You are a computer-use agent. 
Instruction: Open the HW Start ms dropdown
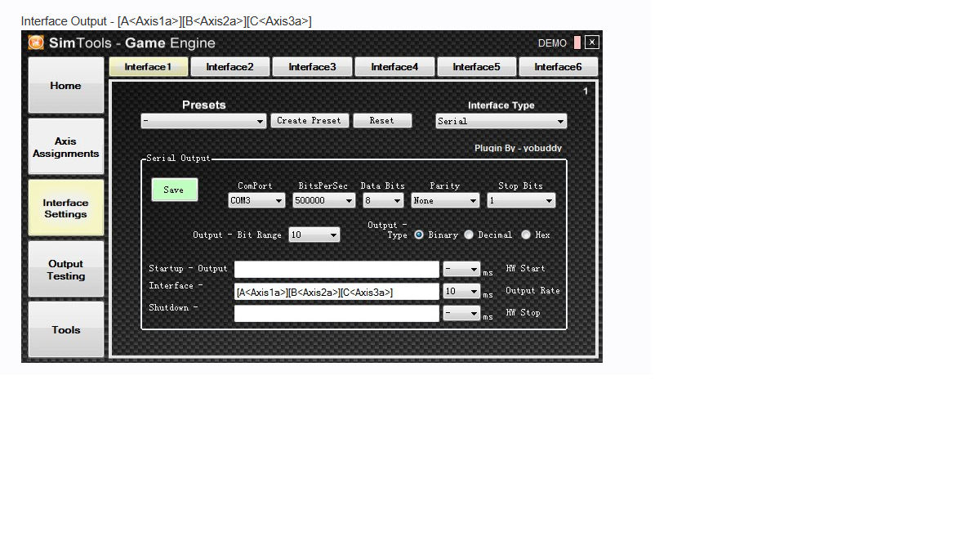click(461, 269)
